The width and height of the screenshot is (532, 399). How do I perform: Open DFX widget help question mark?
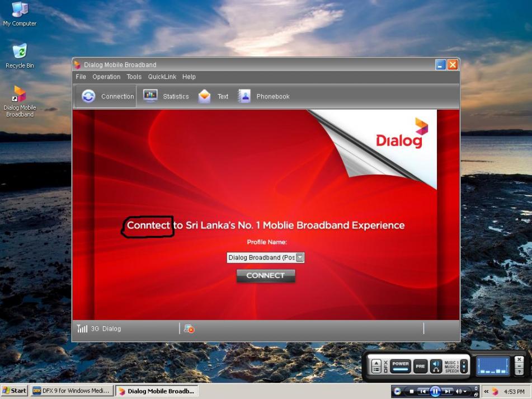[519, 372]
